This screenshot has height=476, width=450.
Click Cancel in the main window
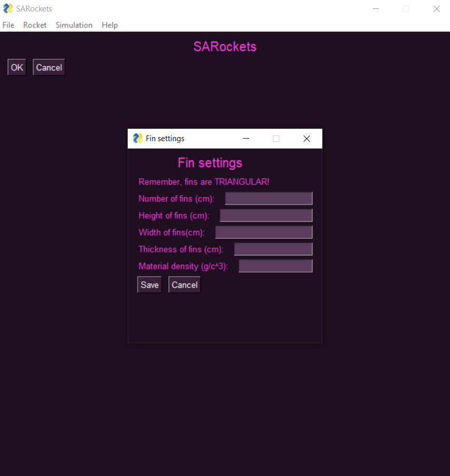(48, 67)
